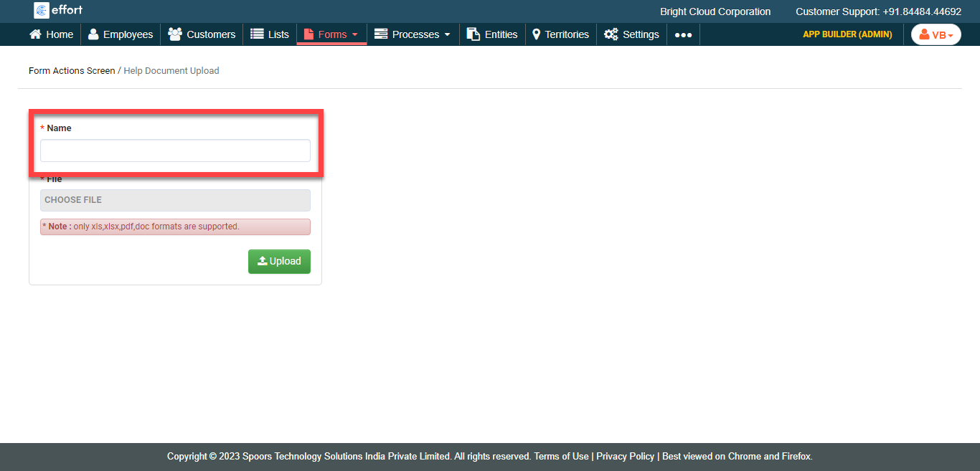
Task: Open Lists via list icon
Action: pos(257,34)
